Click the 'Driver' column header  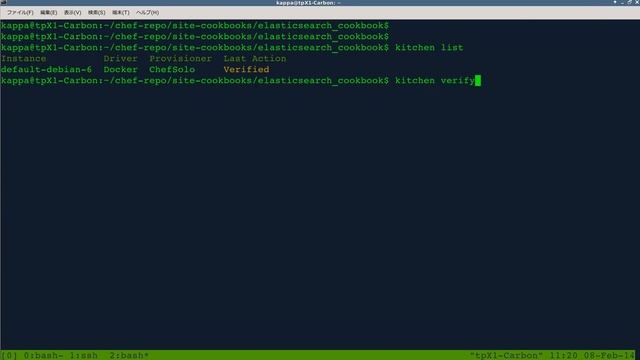point(120,58)
